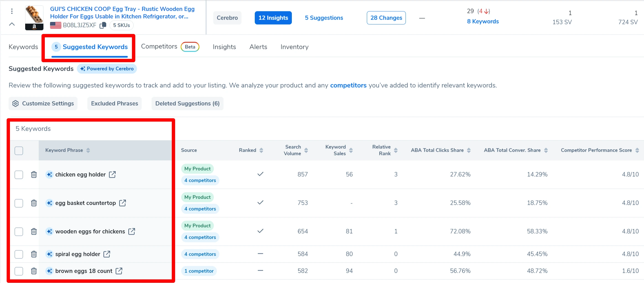Open the 28 Changes button
644x283 pixels.
386,18
